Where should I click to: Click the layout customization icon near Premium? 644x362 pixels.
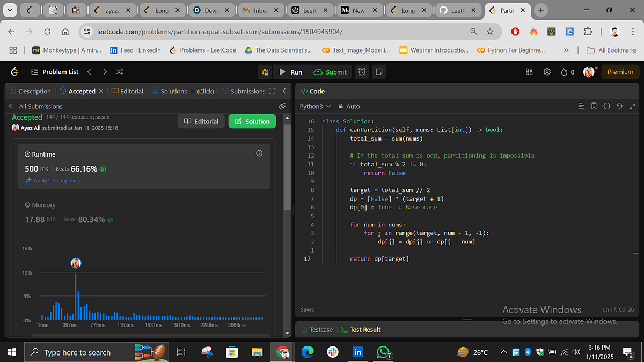point(529,71)
